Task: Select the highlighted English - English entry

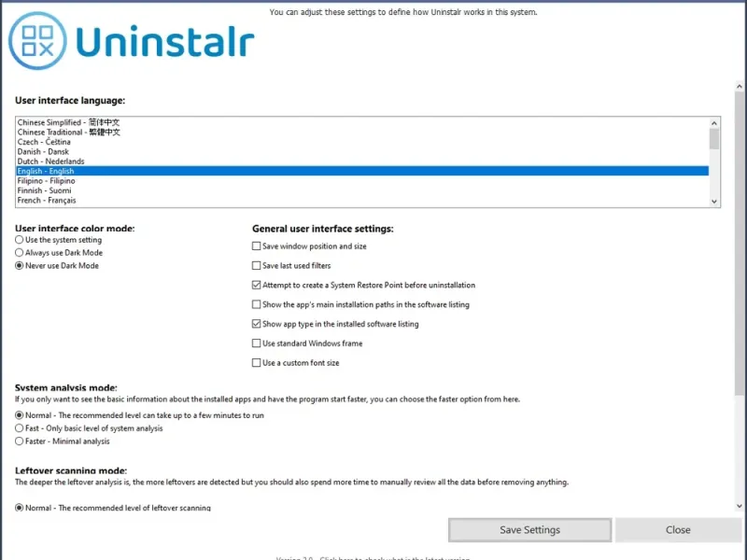Action: coord(362,171)
